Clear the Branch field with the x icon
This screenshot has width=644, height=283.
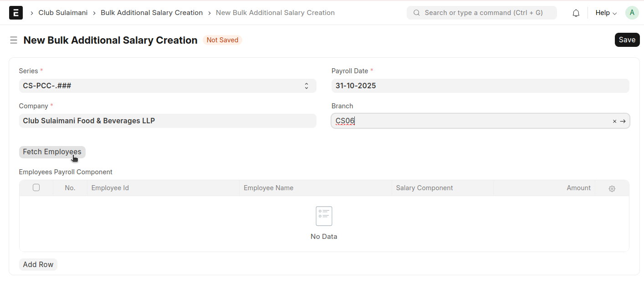(614, 121)
